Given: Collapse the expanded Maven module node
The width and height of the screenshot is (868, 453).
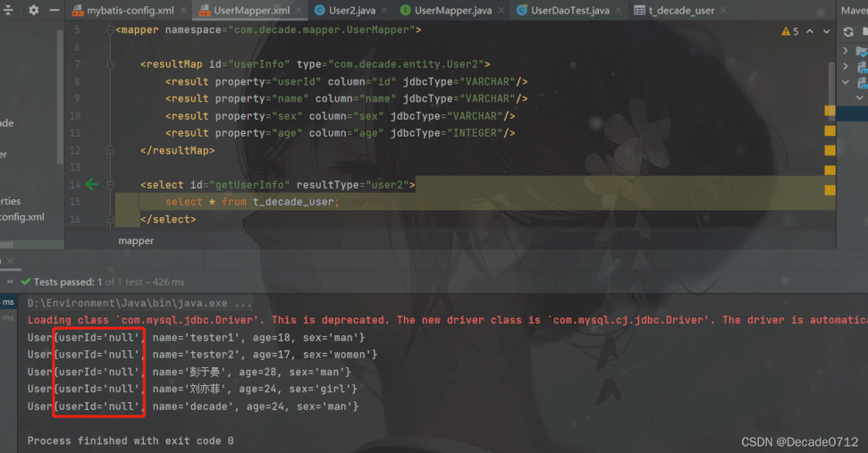Looking at the screenshot, I should 846,82.
